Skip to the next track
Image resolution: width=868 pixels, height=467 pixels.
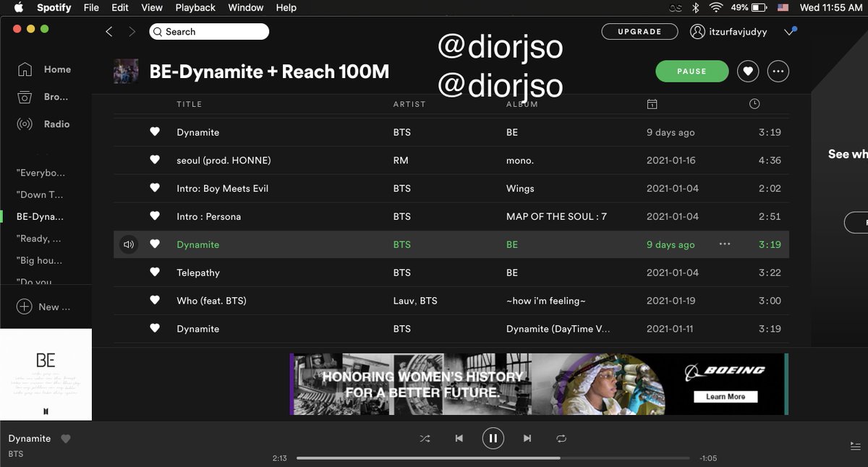coord(527,438)
